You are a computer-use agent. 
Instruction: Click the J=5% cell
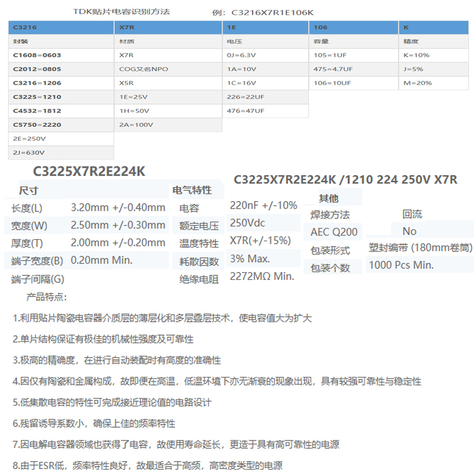click(434, 69)
